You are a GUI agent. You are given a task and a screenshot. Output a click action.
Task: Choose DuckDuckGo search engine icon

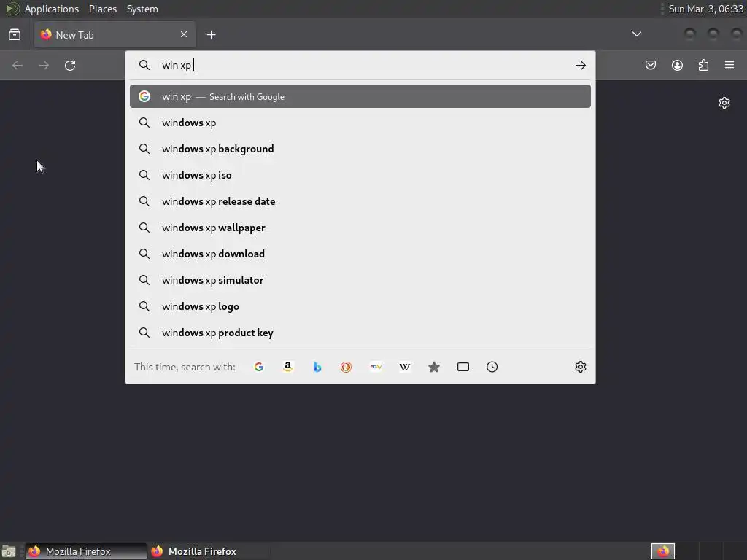coord(346,367)
